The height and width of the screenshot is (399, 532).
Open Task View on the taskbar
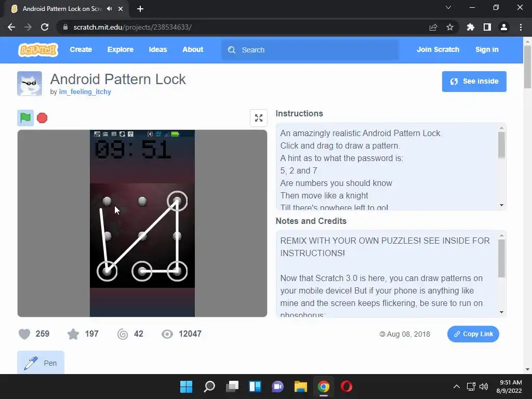click(x=232, y=387)
